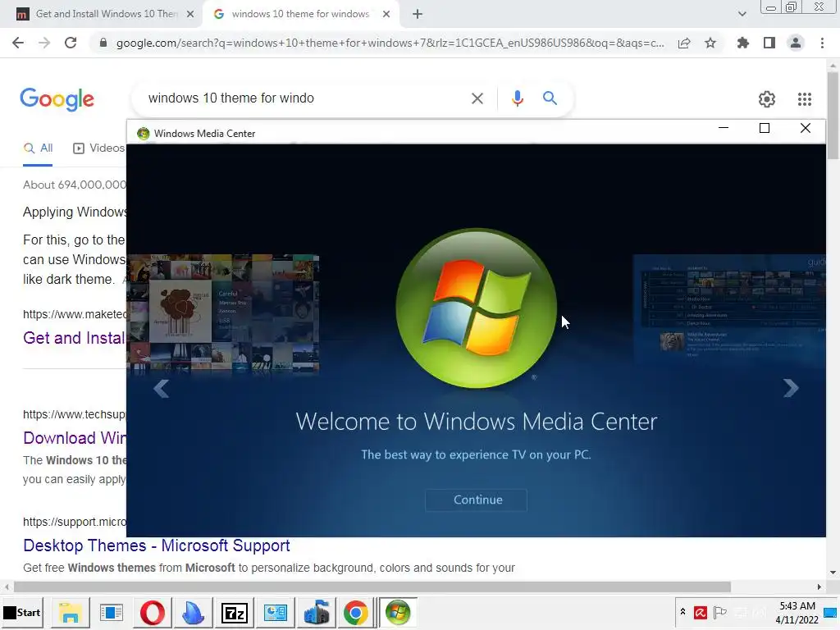Open the control panel taskbar icon
This screenshot has height=630, width=840.
[276, 612]
